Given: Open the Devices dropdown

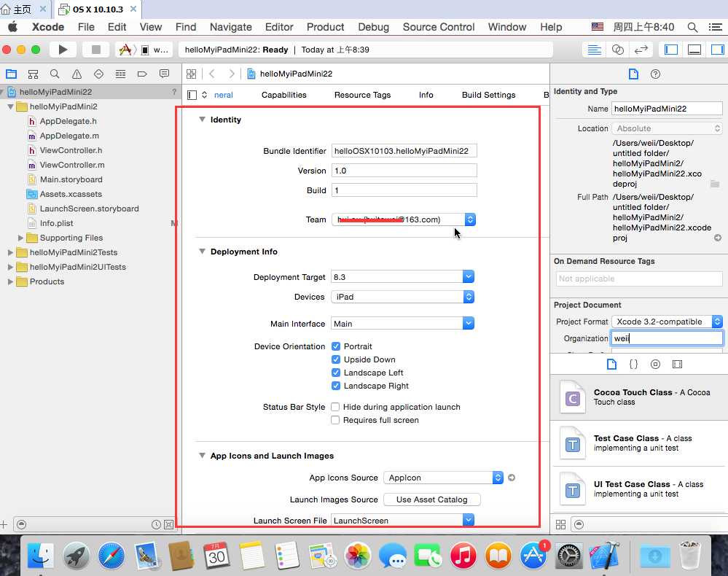Looking at the screenshot, I should pos(402,297).
